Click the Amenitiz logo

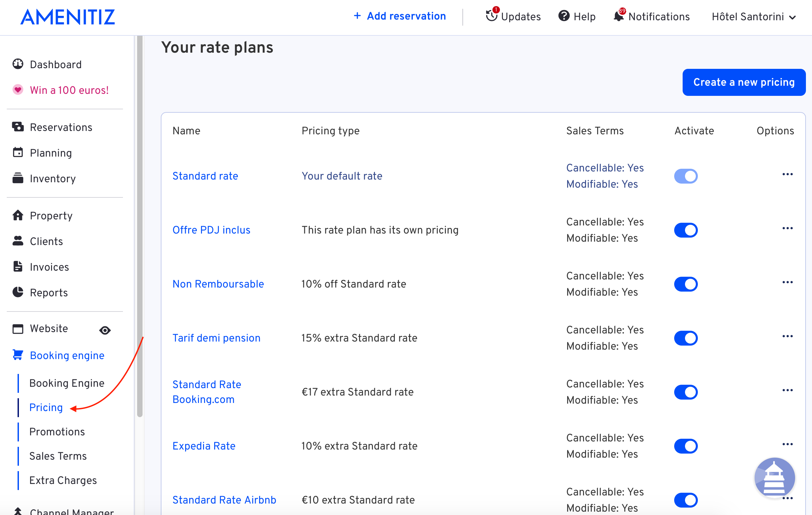tap(68, 17)
